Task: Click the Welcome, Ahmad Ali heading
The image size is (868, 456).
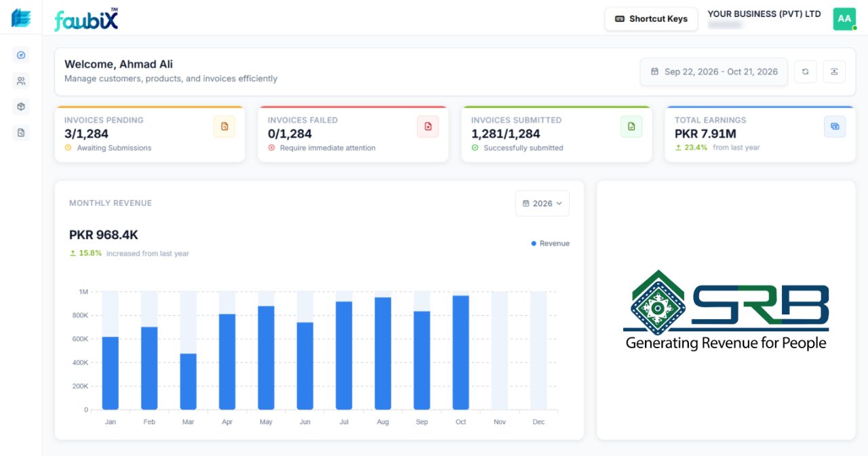Action: 119,64
